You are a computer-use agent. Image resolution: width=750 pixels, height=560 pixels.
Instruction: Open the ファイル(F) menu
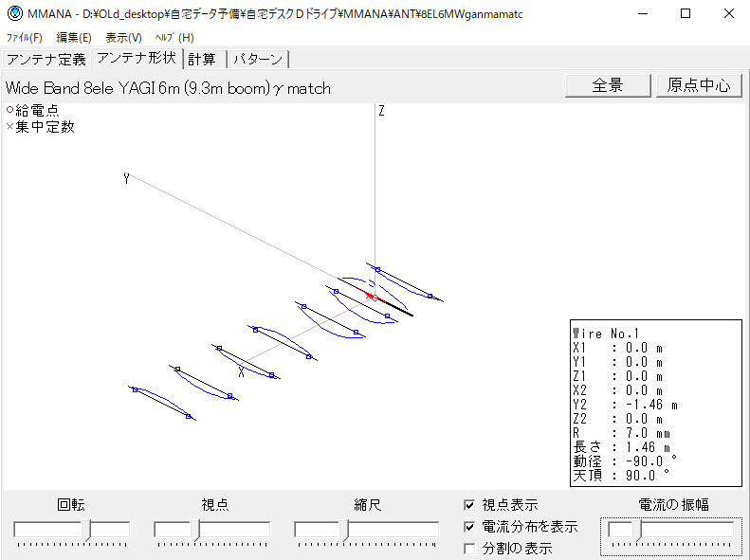click(x=25, y=38)
